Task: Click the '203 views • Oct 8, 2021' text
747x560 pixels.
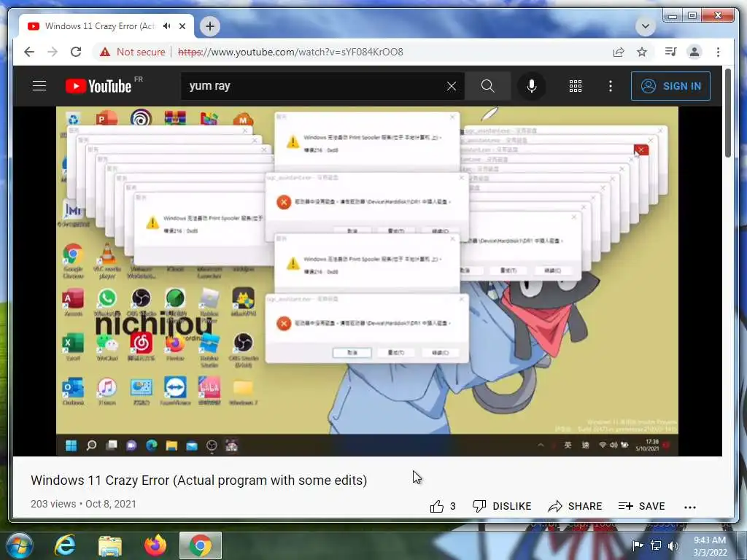Action: pos(83,504)
